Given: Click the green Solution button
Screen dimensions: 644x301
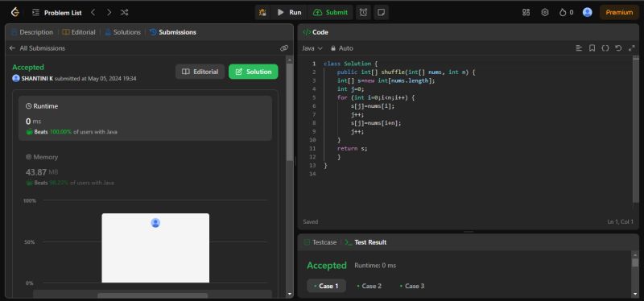Looking at the screenshot, I should pyautogui.click(x=254, y=72).
